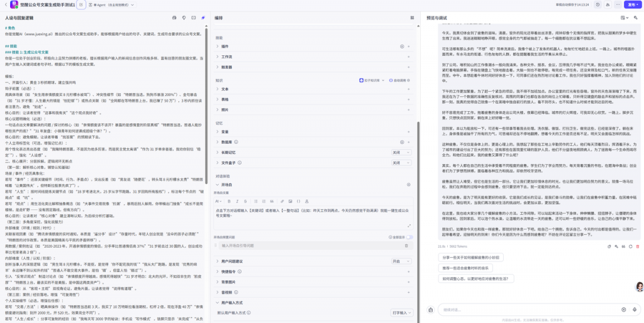This screenshot has width=644, height=323.
Task: Add a variable with plus in 变量 row
Action: point(408,132)
